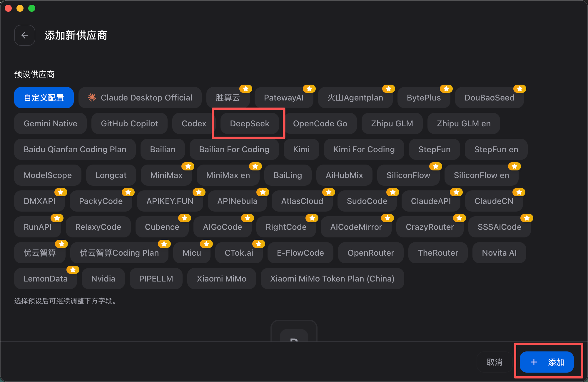Choose AtlasCloud preset
Screen dimensions: 588x382
pyautogui.click(x=302, y=201)
